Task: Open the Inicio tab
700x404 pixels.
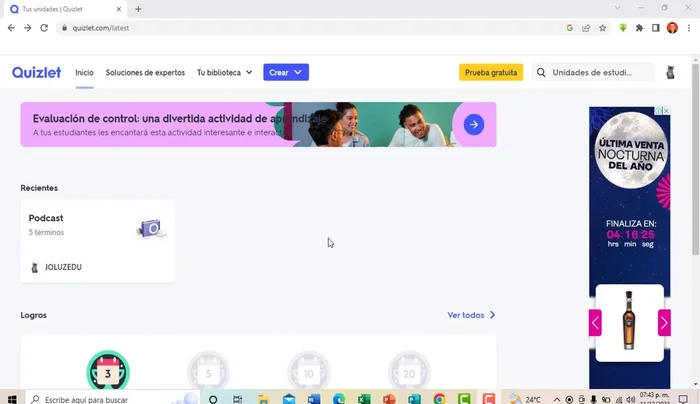Action: 84,72
